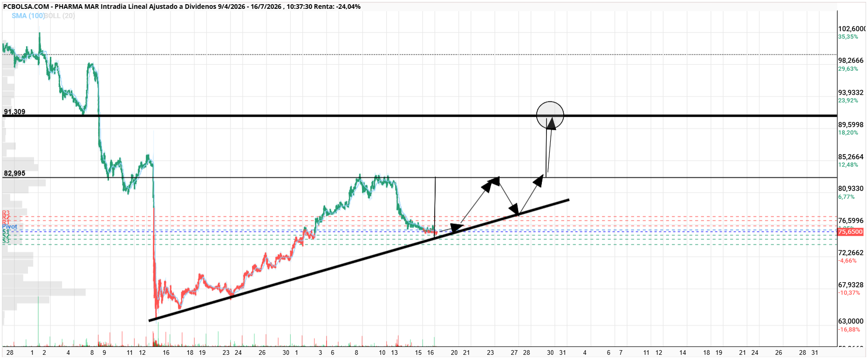Screen dimensions: 868x359
Task: Click the 63,0000 price axis label
Action: [x=851, y=321]
